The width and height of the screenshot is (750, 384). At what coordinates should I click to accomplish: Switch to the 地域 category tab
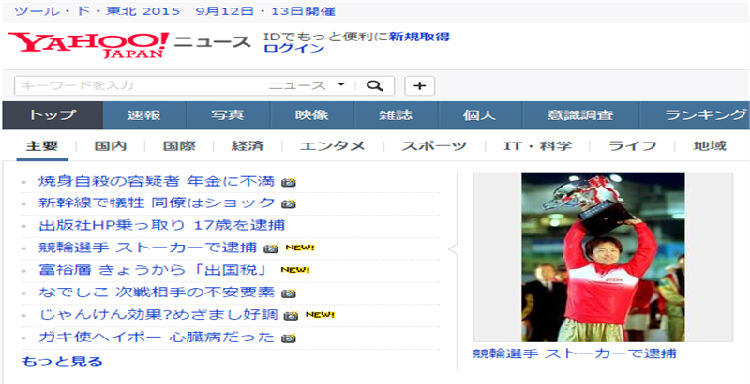[x=710, y=146]
